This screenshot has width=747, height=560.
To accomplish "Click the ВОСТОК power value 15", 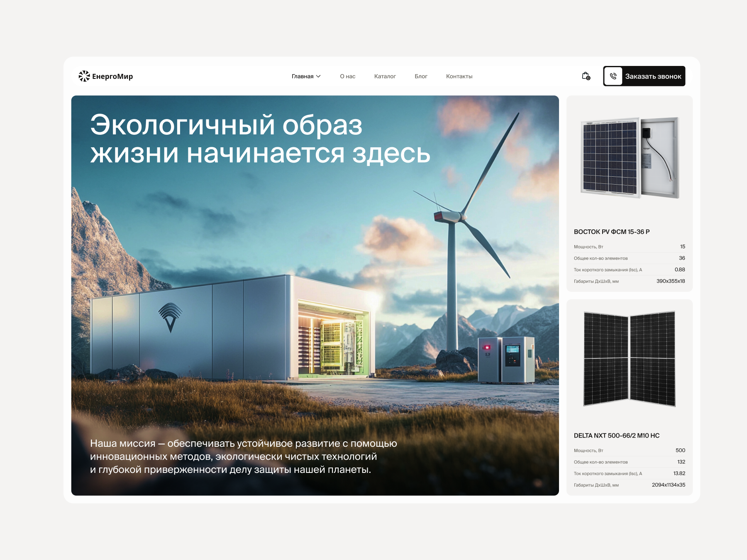I will 683,247.
